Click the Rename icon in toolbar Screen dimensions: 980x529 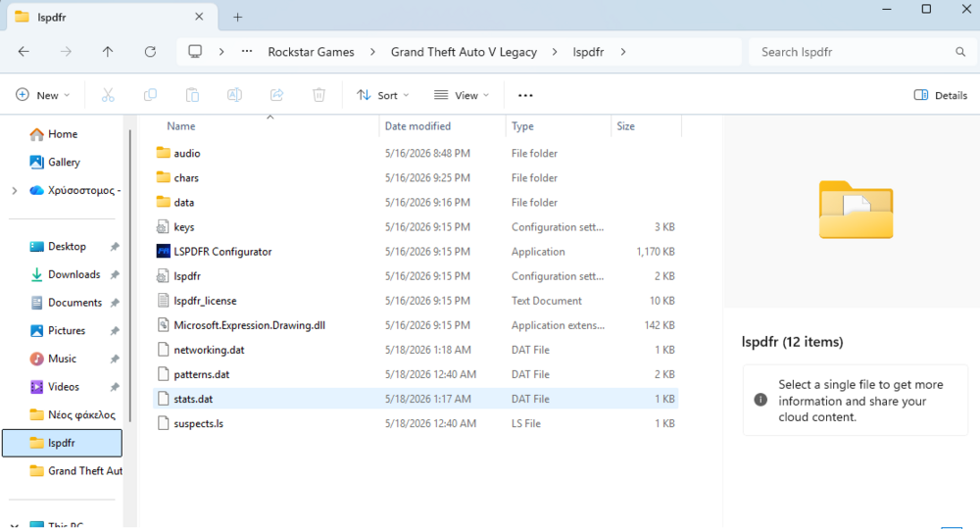(234, 95)
